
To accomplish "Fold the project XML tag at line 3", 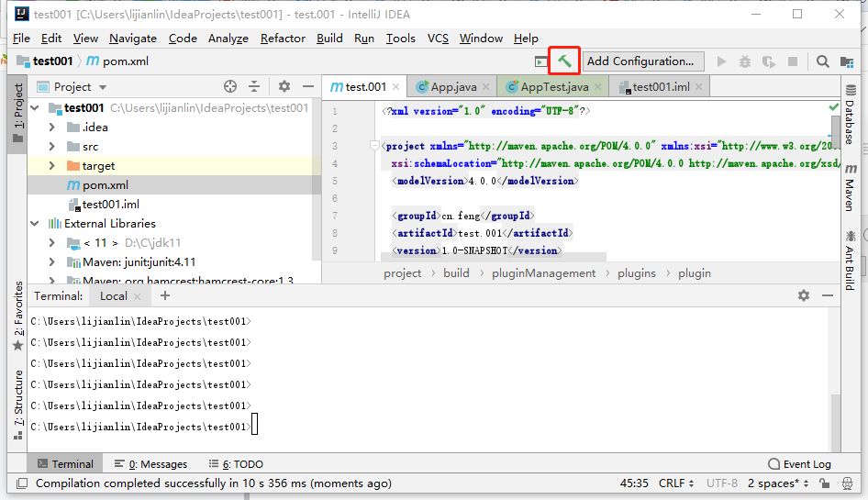I will coord(374,146).
